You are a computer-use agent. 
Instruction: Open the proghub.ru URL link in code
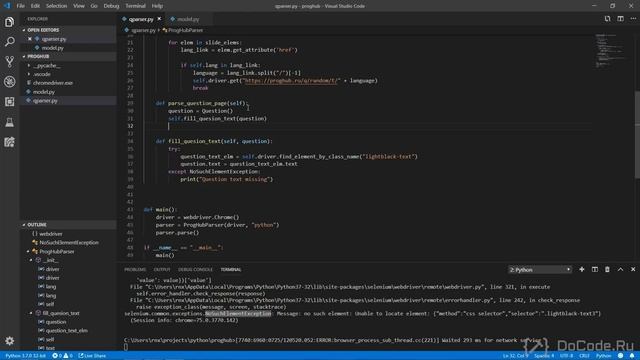pyautogui.click(x=291, y=80)
